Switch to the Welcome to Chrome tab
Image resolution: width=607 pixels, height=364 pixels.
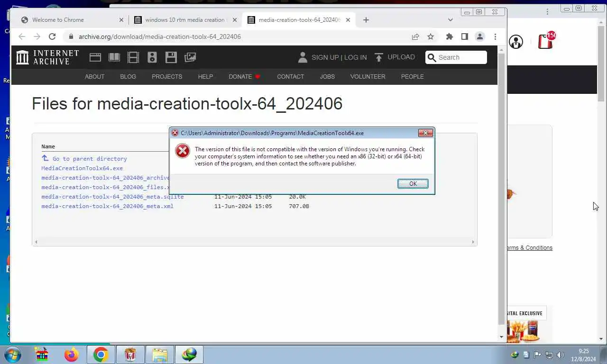click(x=71, y=20)
